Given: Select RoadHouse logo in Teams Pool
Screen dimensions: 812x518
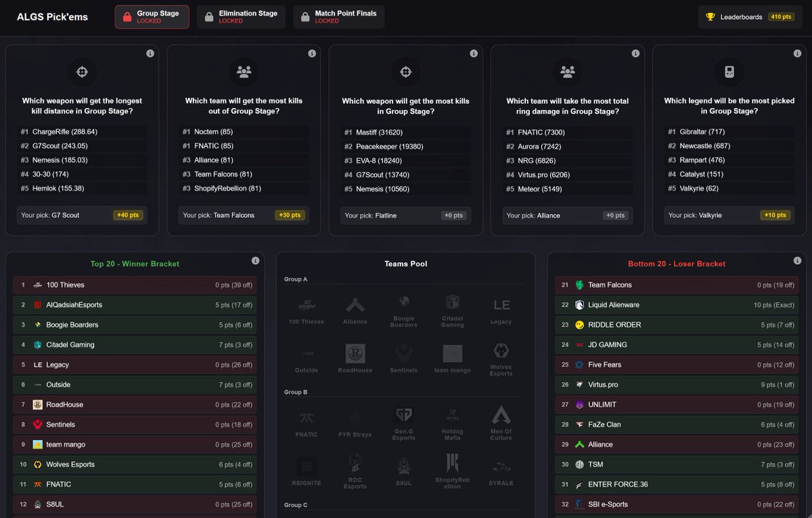Looking at the screenshot, I should click(355, 354).
